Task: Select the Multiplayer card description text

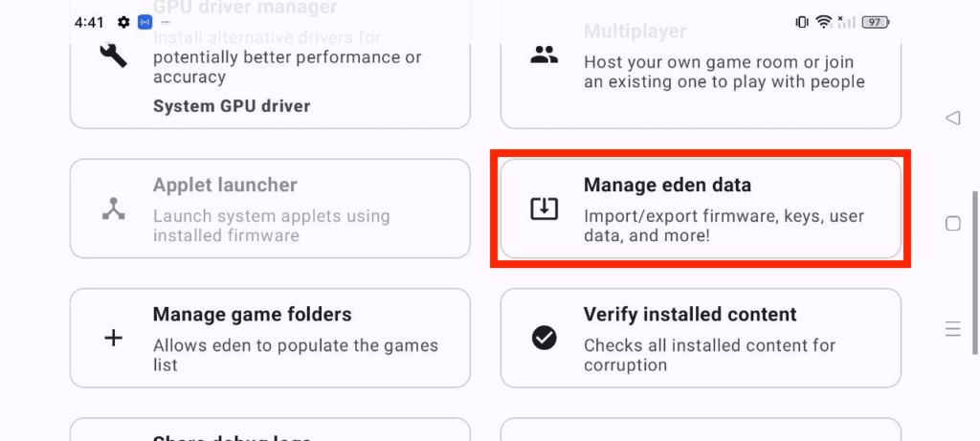Action: coord(724,72)
